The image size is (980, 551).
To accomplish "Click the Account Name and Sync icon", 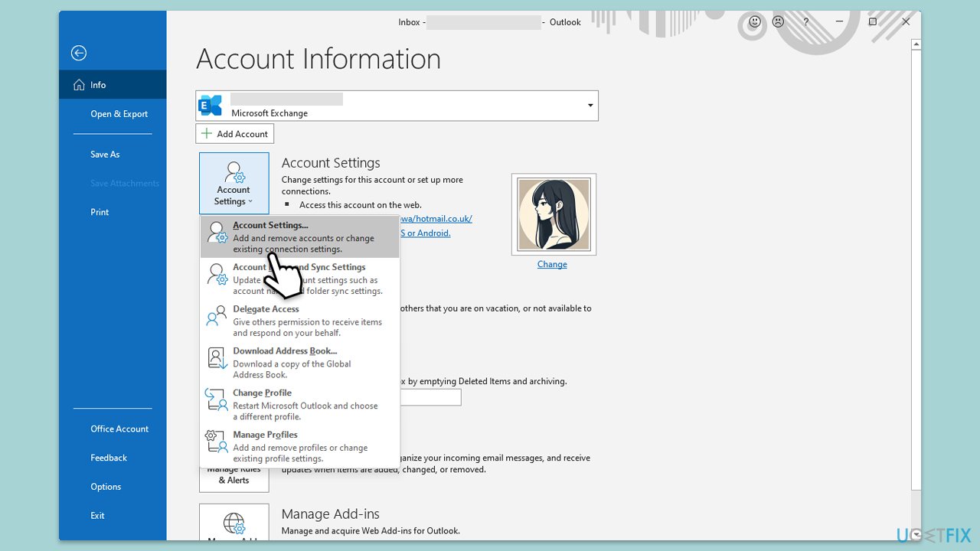I will [217, 275].
